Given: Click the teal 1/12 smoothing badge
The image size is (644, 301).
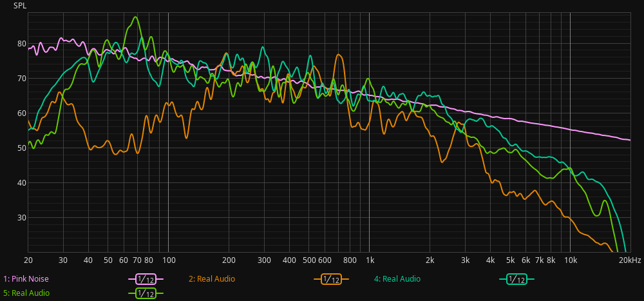Looking at the screenshot, I should tap(516, 279).
